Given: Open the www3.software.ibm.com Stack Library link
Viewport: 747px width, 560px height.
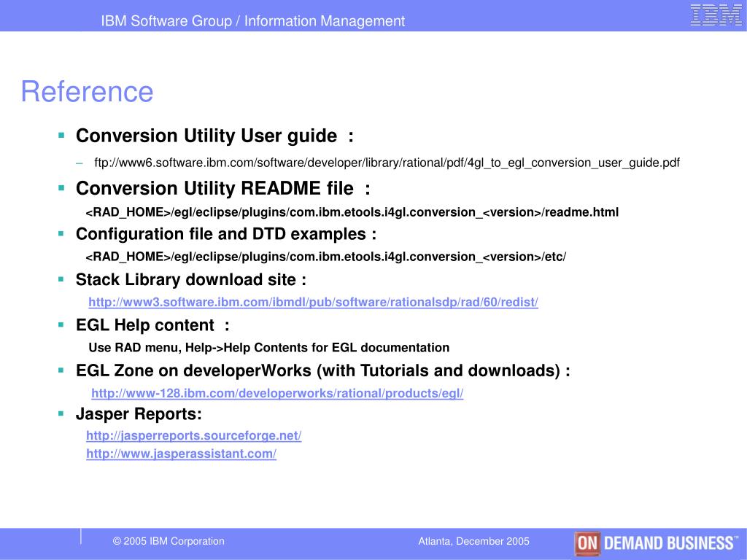Looking at the screenshot, I should (313, 303).
